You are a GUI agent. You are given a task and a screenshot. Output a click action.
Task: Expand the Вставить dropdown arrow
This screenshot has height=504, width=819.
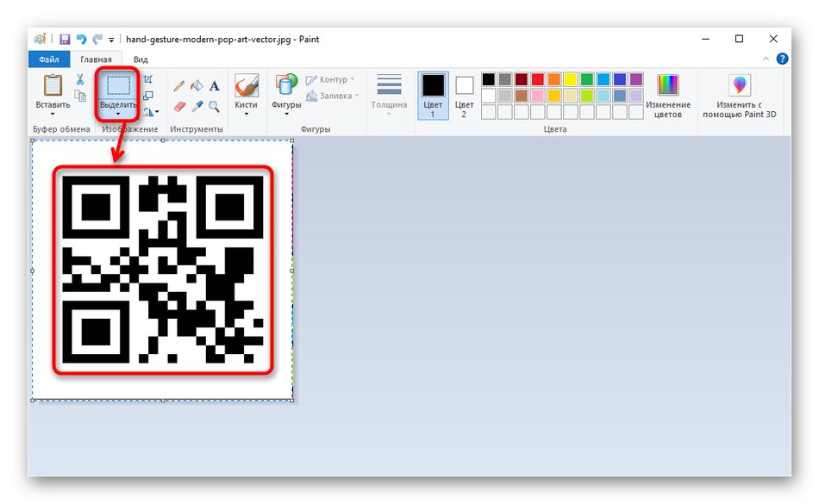[x=53, y=114]
